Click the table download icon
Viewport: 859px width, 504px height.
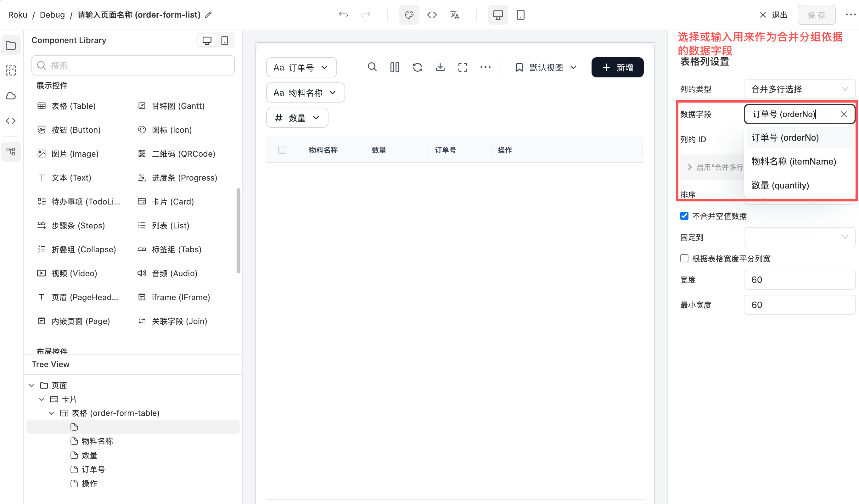(440, 67)
